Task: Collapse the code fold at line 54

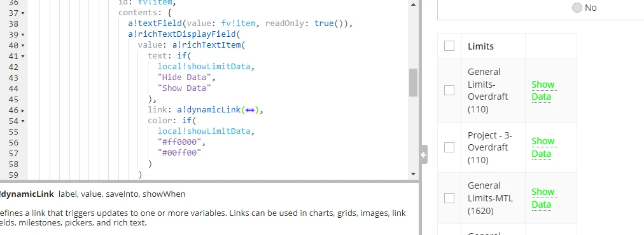Action: tap(22, 121)
